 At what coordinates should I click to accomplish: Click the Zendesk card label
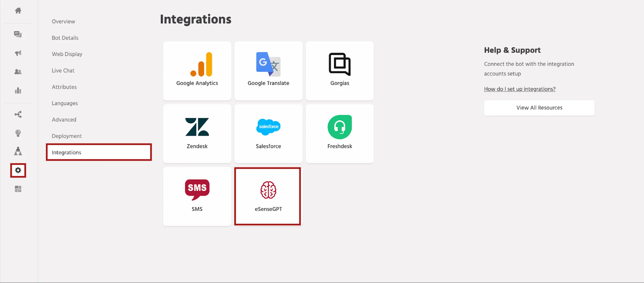[x=197, y=146]
